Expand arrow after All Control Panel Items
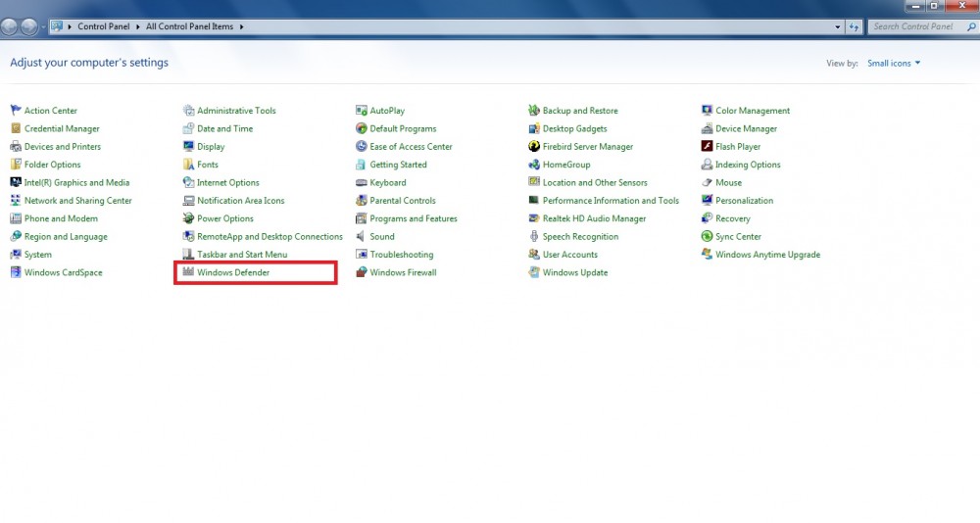 (241, 26)
